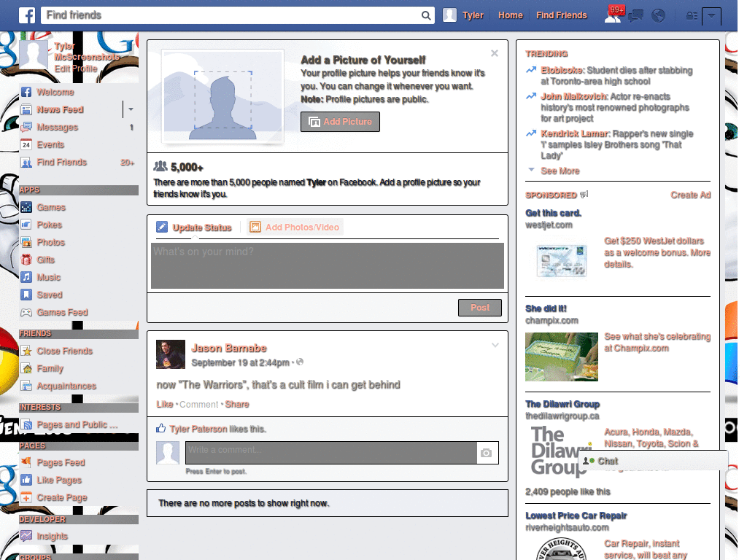
Task: Open the privacy shortcuts icon in the top bar
Action: click(x=692, y=15)
